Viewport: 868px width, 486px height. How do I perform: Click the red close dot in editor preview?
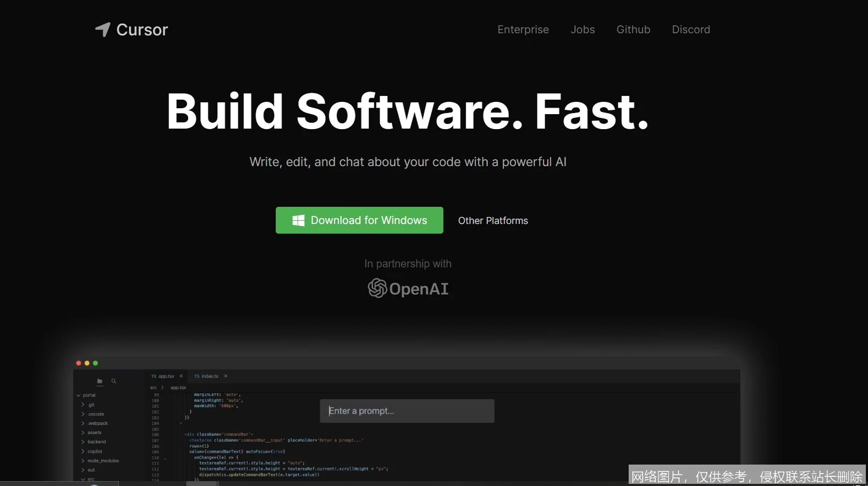click(x=79, y=363)
